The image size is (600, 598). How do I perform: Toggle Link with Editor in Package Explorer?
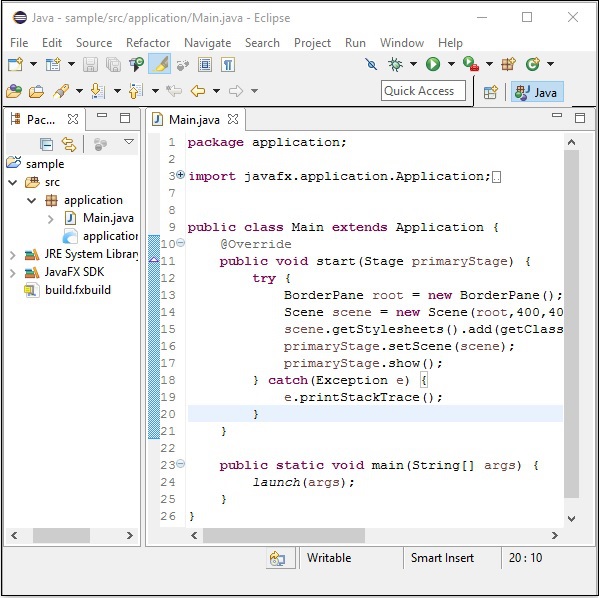(68, 144)
